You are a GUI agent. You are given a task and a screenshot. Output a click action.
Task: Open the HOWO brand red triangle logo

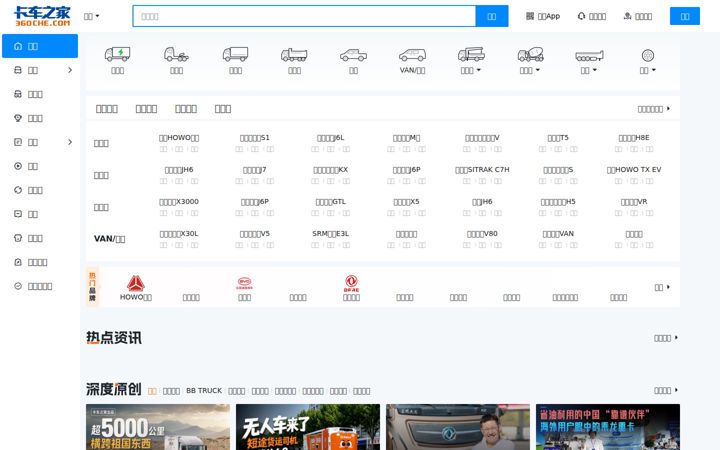pyautogui.click(x=136, y=284)
